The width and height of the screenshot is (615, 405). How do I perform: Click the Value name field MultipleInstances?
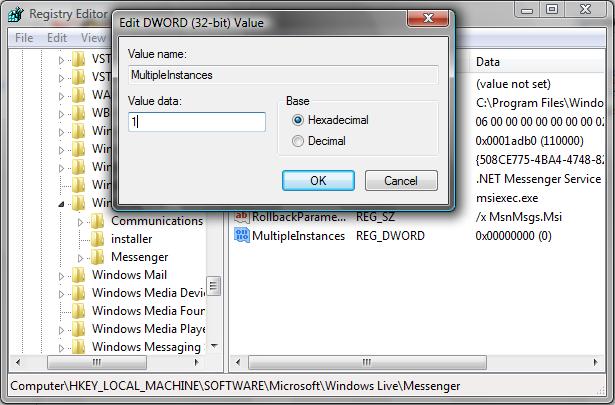coord(283,75)
